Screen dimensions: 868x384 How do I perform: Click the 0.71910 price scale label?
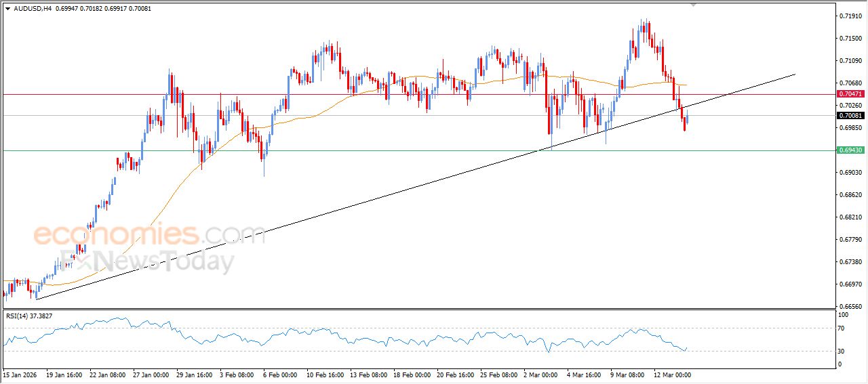click(x=849, y=16)
